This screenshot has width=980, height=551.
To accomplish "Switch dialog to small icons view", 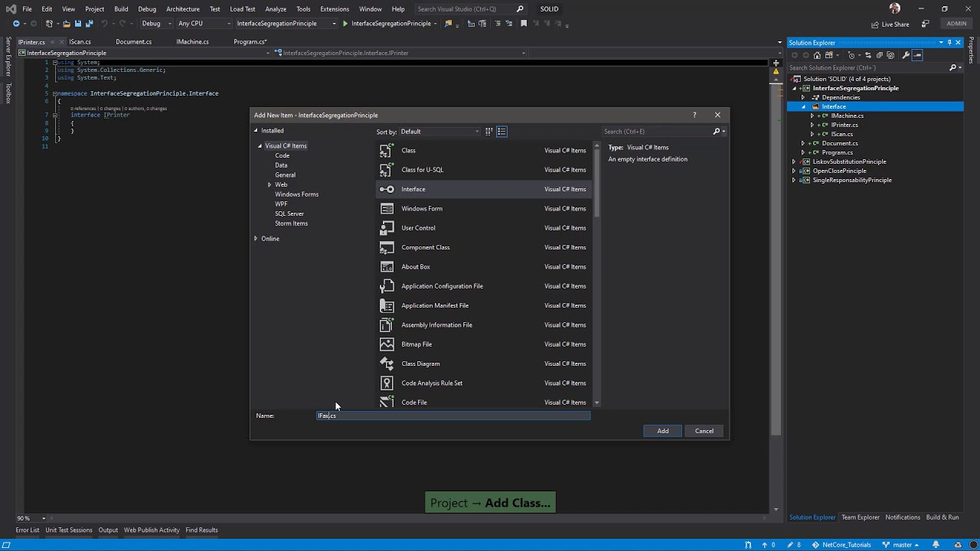I will click(x=488, y=132).
